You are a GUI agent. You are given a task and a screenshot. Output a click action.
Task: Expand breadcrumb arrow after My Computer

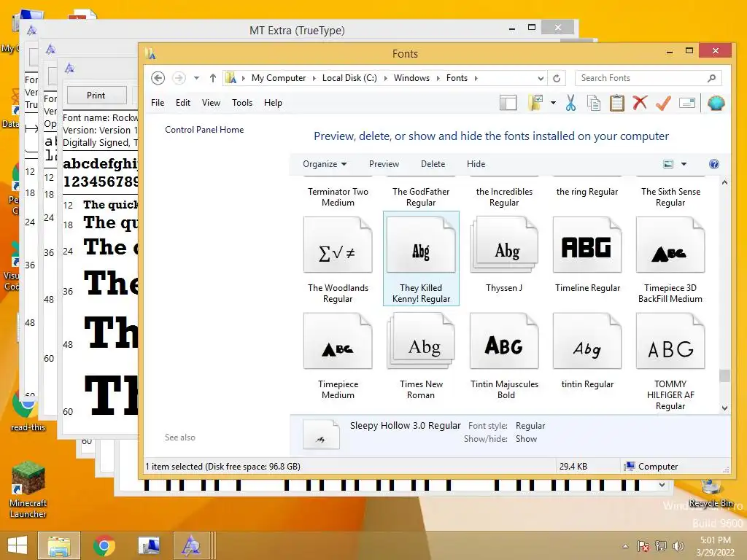pyautogui.click(x=314, y=78)
